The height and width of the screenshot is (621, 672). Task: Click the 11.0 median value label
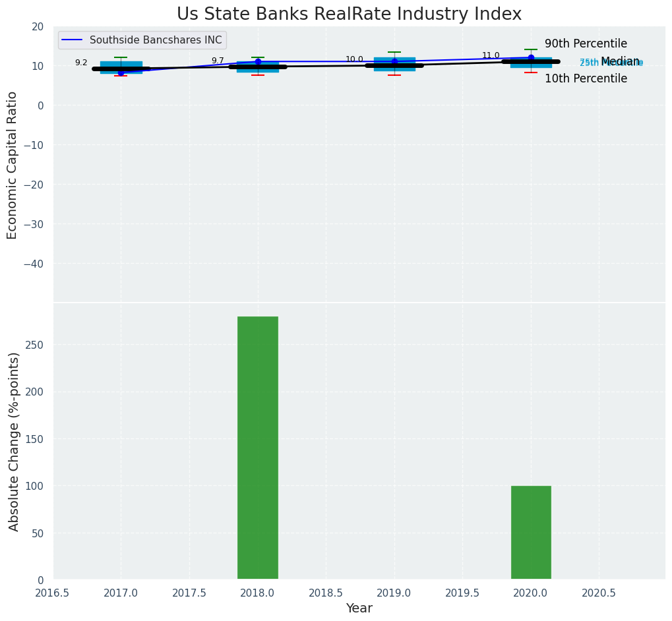491,55
